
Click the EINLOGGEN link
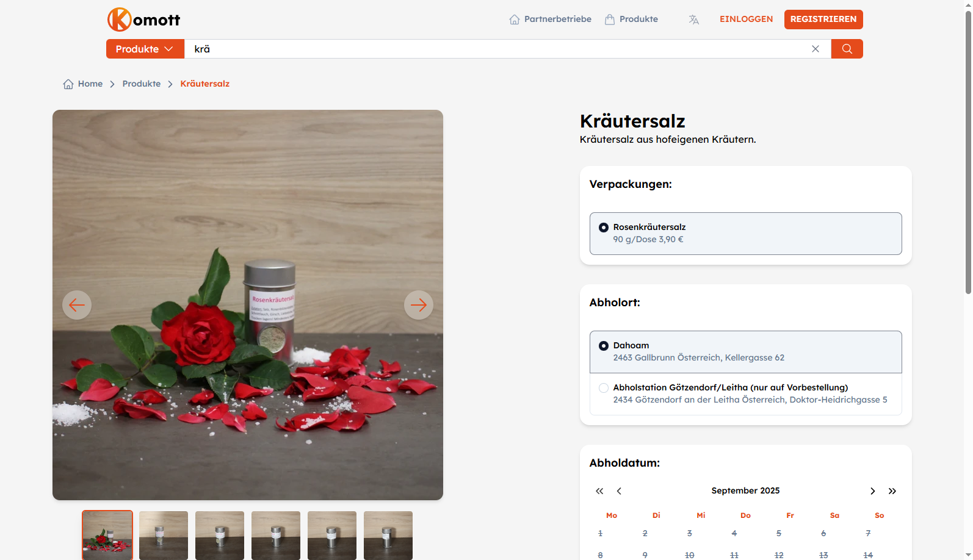point(746,20)
